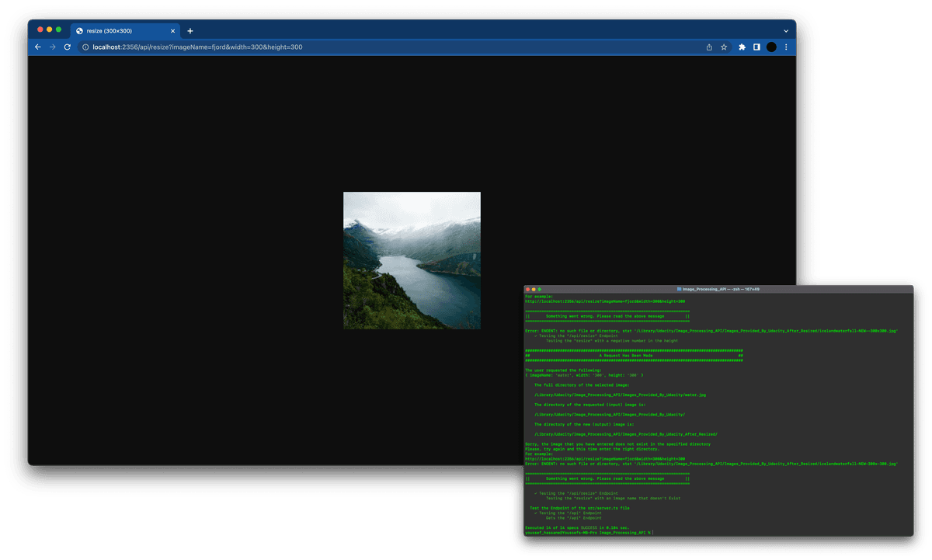Open the Extensions puzzle icon in Chrome
This screenshot has height=560, width=932.
tap(741, 47)
